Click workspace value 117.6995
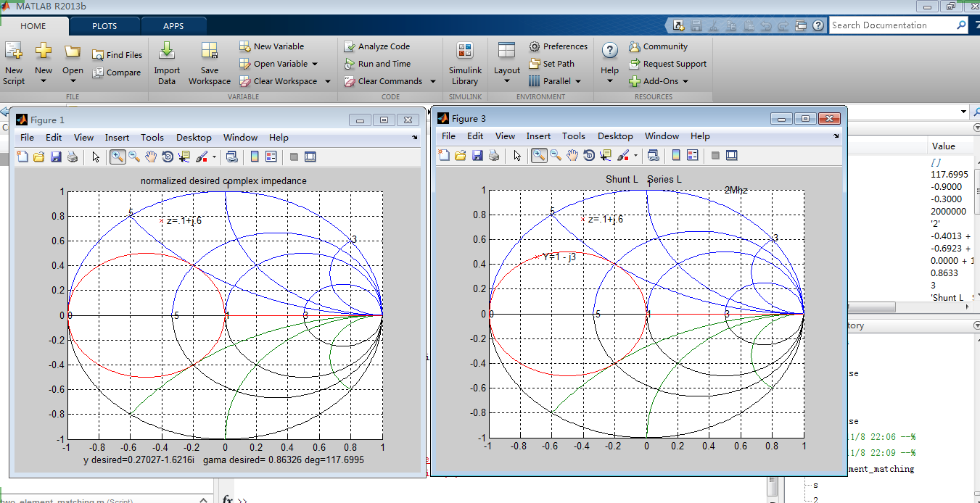 tap(950, 175)
